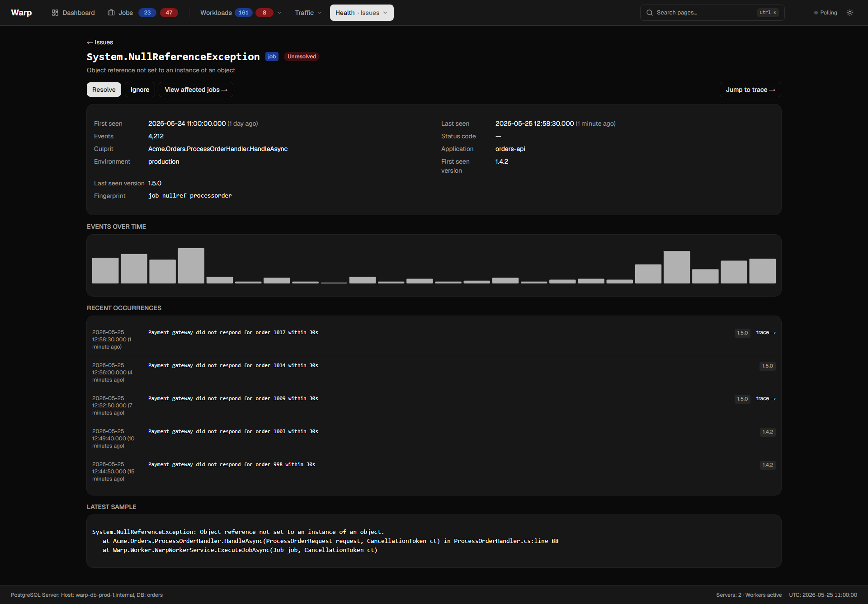Click the orders-api application value
868x604 pixels.
click(510, 149)
